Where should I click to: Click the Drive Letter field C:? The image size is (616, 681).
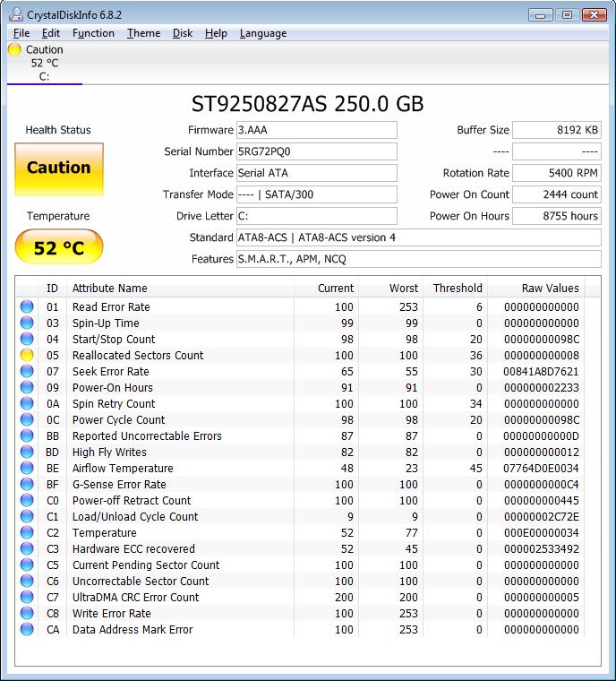point(316,216)
